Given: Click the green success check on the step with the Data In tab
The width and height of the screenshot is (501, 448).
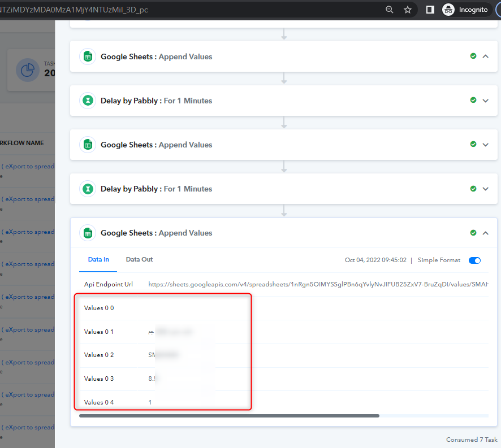Looking at the screenshot, I should 473,233.
